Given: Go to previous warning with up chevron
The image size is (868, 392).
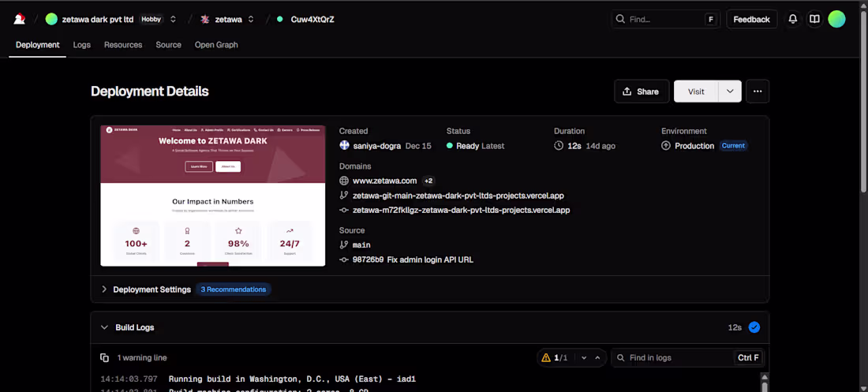Looking at the screenshot, I should click(x=597, y=357).
